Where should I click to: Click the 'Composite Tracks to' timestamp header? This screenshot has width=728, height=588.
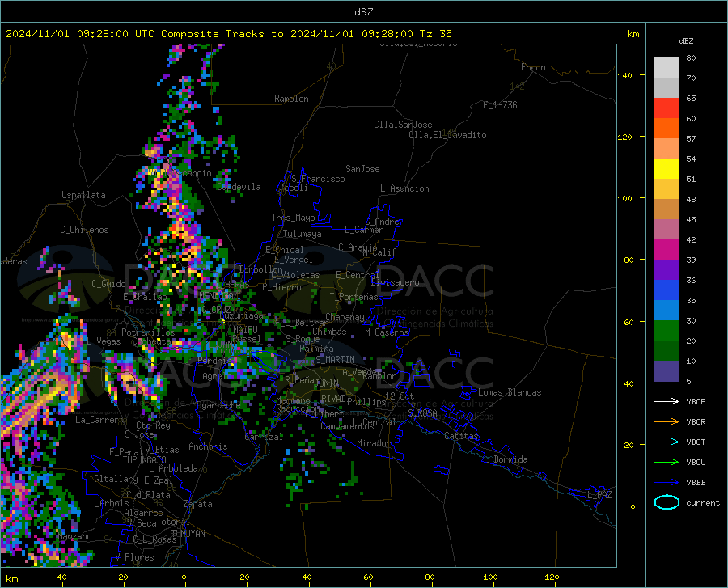229,34
